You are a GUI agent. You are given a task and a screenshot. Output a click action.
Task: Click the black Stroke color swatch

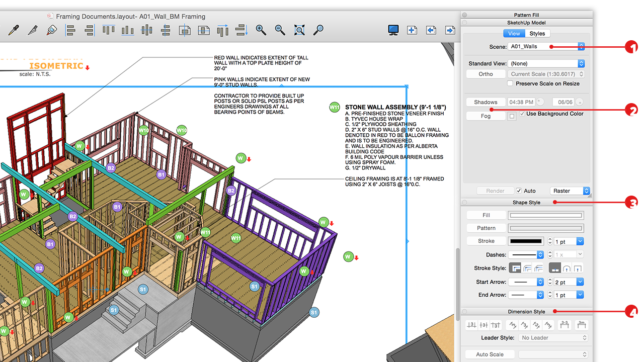[526, 241]
